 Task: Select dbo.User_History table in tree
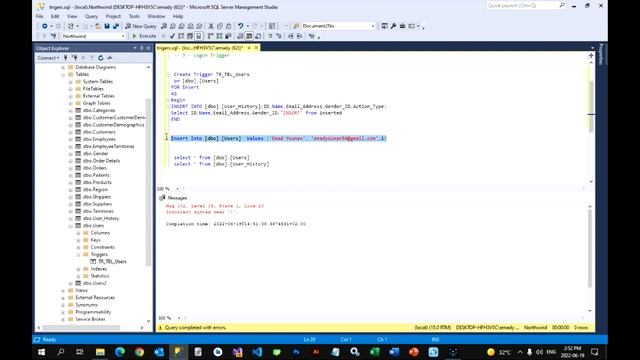(100, 218)
